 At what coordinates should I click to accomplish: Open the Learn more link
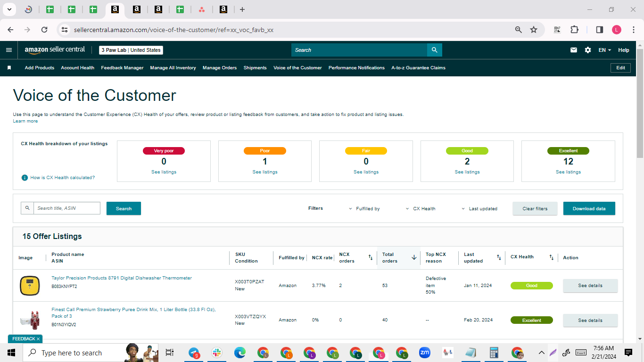pos(25,121)
